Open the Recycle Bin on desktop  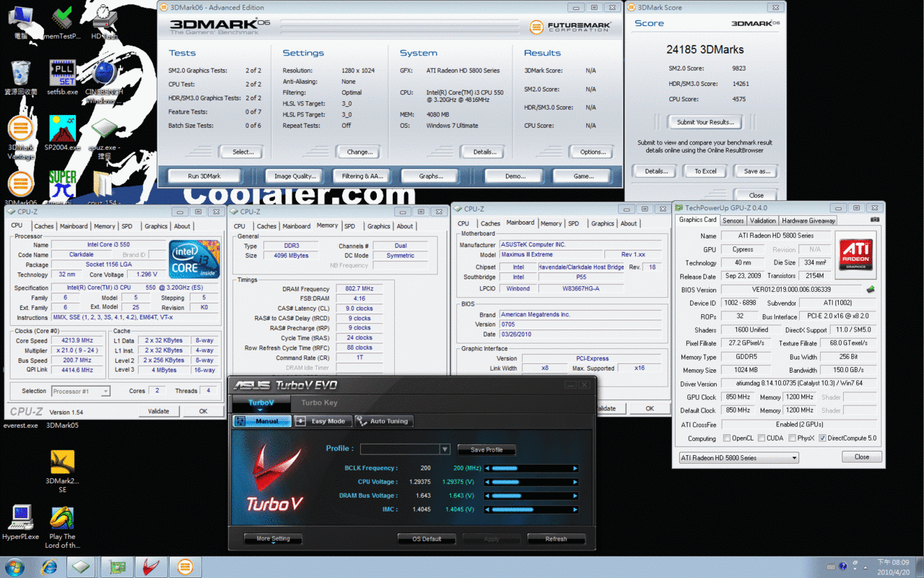pos(21,77)
